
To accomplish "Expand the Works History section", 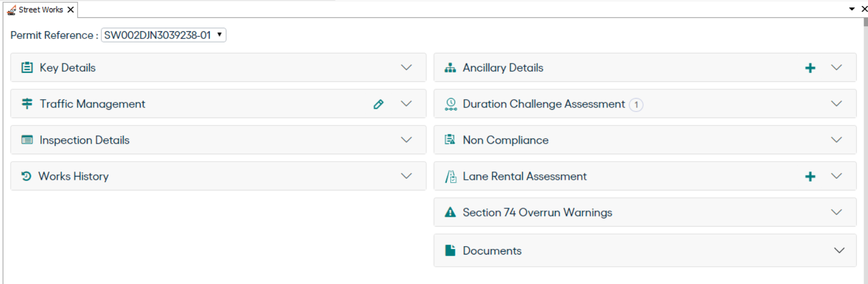I will [x=406, y=177].
